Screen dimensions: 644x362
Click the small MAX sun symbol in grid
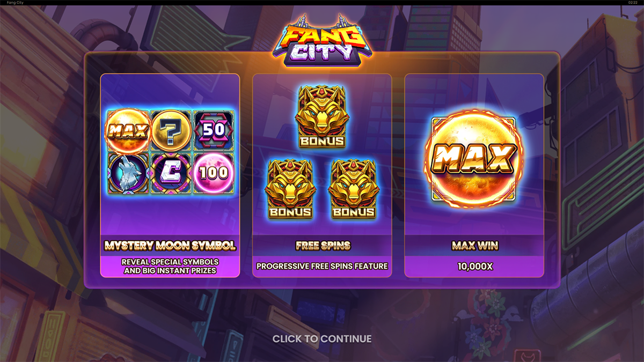pyautogui.click(x=128, y=131)
